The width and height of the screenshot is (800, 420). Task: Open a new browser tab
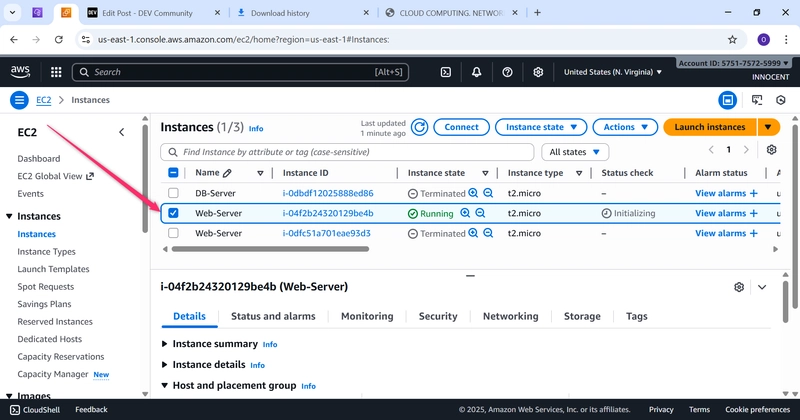(537, 13)
